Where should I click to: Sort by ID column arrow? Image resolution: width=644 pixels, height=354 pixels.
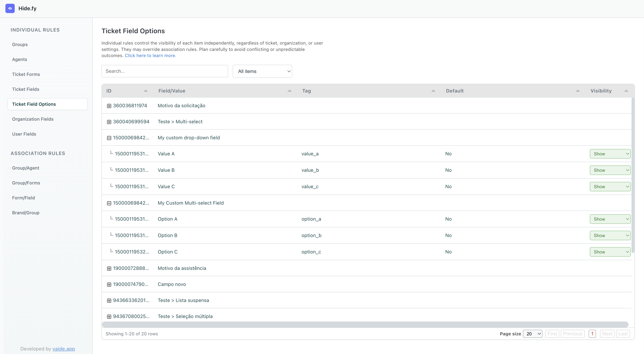146,91
